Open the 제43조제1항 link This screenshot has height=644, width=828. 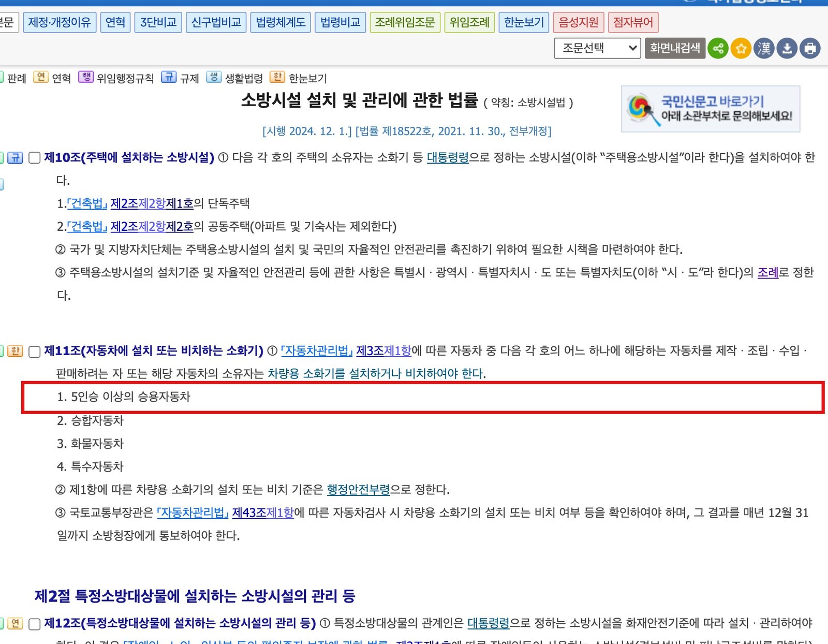pyautogui.click(x=263, y=513)
